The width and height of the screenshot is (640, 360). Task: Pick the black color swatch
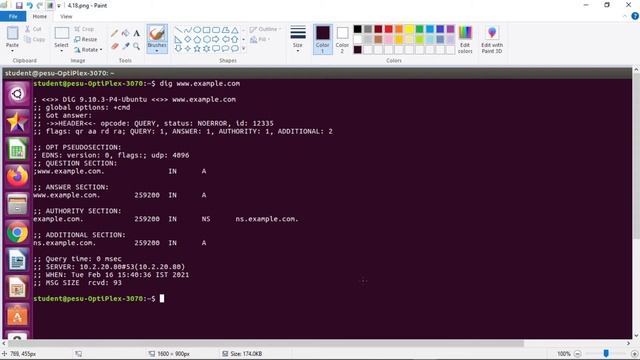pyautogui.click(x=358, y=29)
